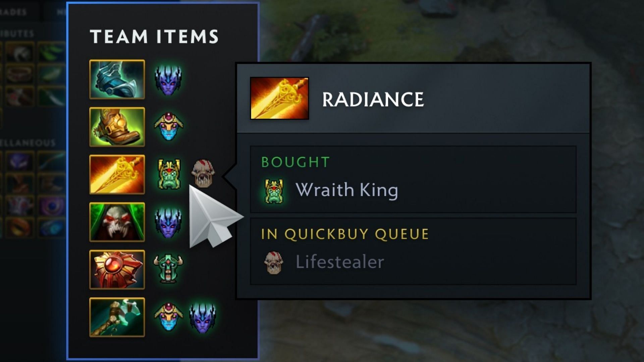Click the blue-faced hero icon in the bottom row
644x362 pixels.
168,317
